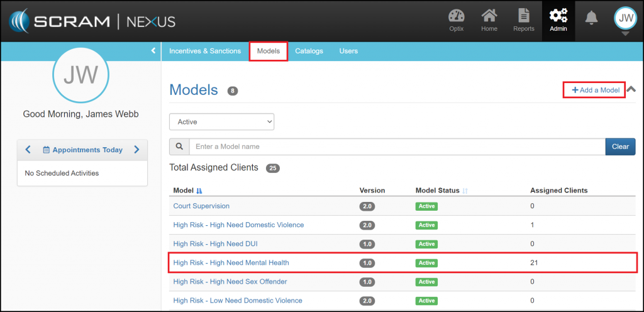
Task: Collapse the Models section chevron
Action: point(631,89)
